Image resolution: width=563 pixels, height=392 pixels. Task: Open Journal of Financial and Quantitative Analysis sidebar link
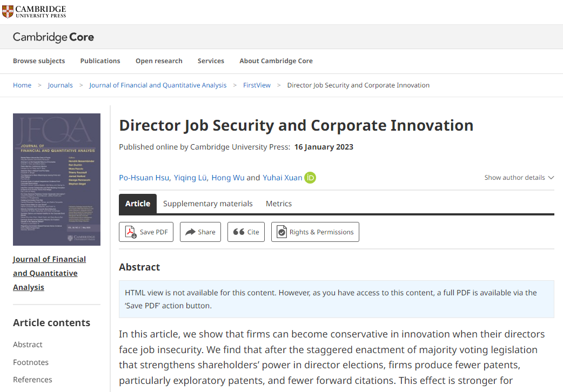49,273
